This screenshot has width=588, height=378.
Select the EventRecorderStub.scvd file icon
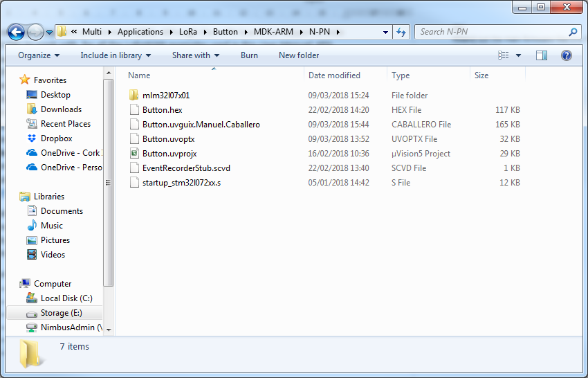pyautogui.click(x=134, y=168)
